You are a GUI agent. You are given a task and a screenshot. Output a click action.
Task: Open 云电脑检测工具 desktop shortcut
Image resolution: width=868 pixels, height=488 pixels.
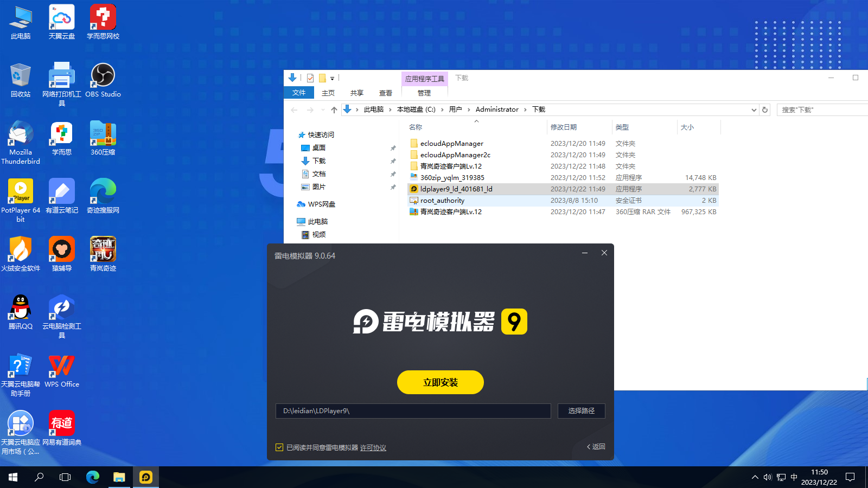click(x=62, y=317)
